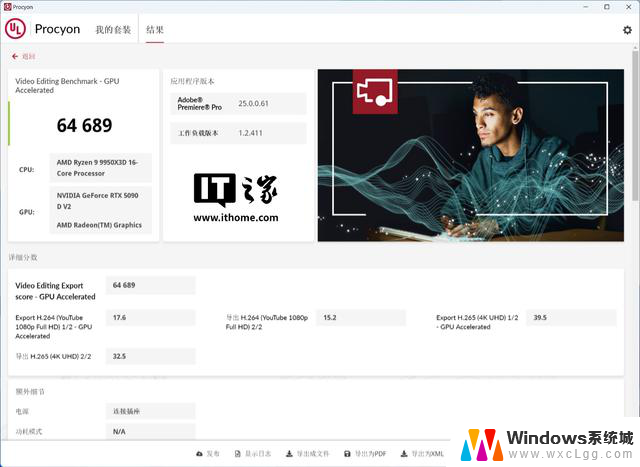This screenshot has height=467, width=640.
Task: Click the 显示日志 show log button
Action: point(253,454)
